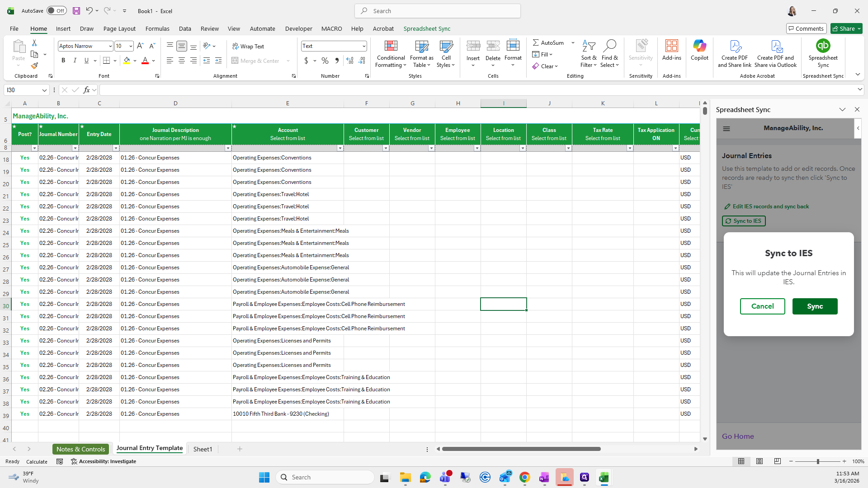
Task: Click the Save disk icon in title bar
Action: [x=76, y=11]
